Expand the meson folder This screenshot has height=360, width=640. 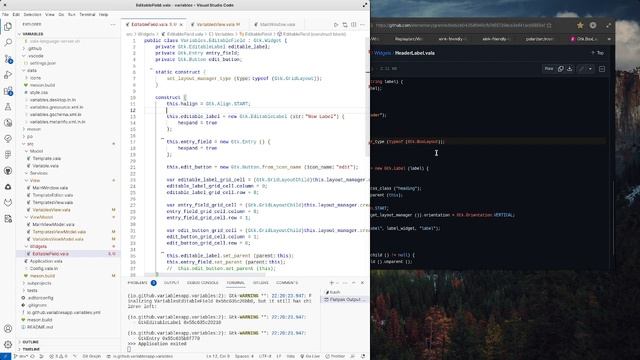pyautogui.click(x=33, y=129)
